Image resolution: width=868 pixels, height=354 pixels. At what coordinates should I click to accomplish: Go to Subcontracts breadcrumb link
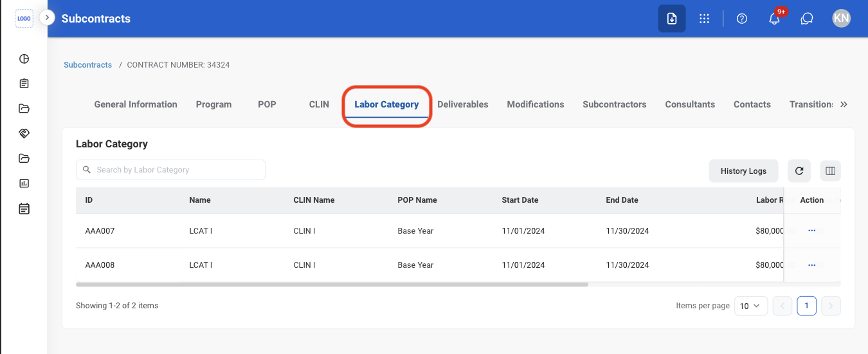point(88,65)
